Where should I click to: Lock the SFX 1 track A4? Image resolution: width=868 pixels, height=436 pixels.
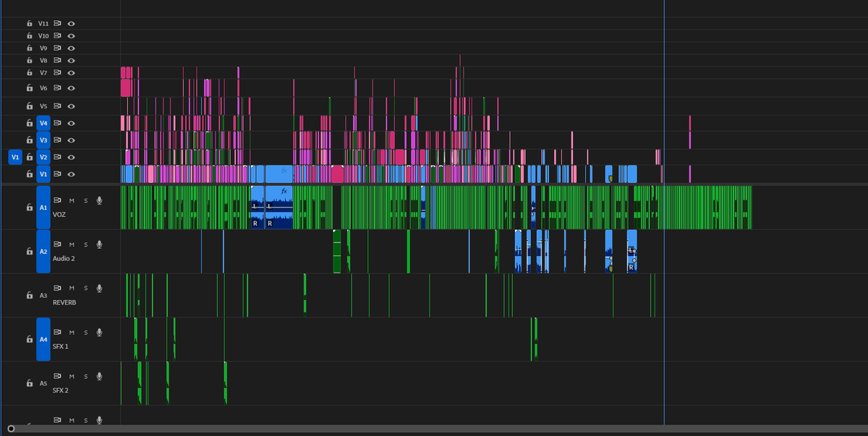tap(30, 339)
